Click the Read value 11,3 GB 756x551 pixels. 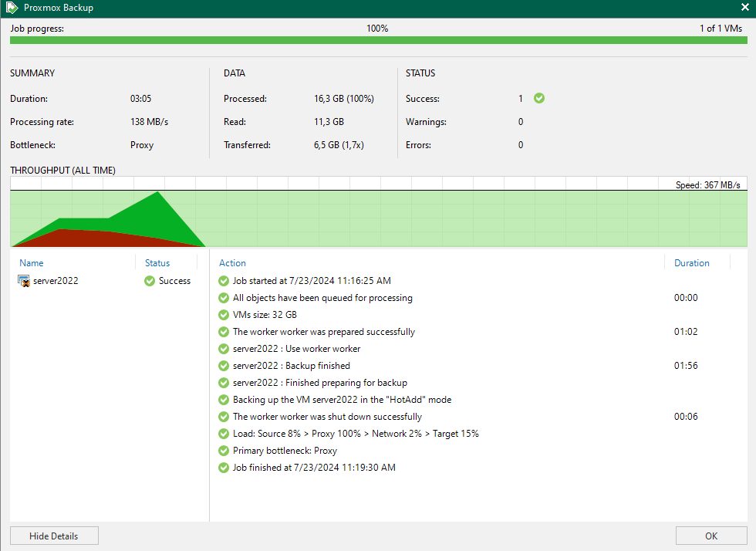point(329,122)
